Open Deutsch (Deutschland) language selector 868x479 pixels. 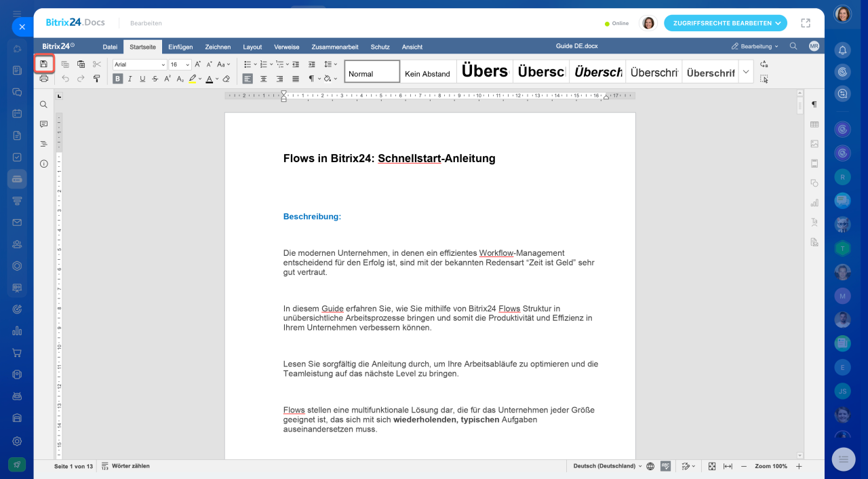pyautogui.click(x=607, y=466)
